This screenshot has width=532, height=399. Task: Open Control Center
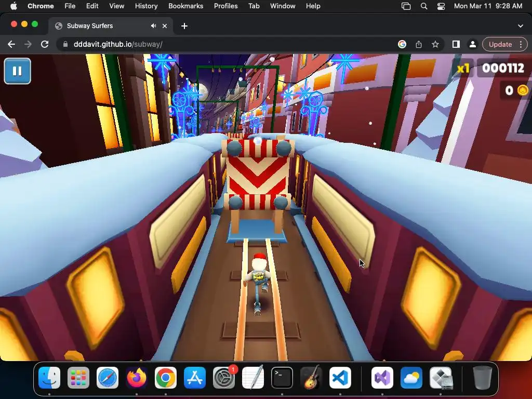tap(441, 6)
